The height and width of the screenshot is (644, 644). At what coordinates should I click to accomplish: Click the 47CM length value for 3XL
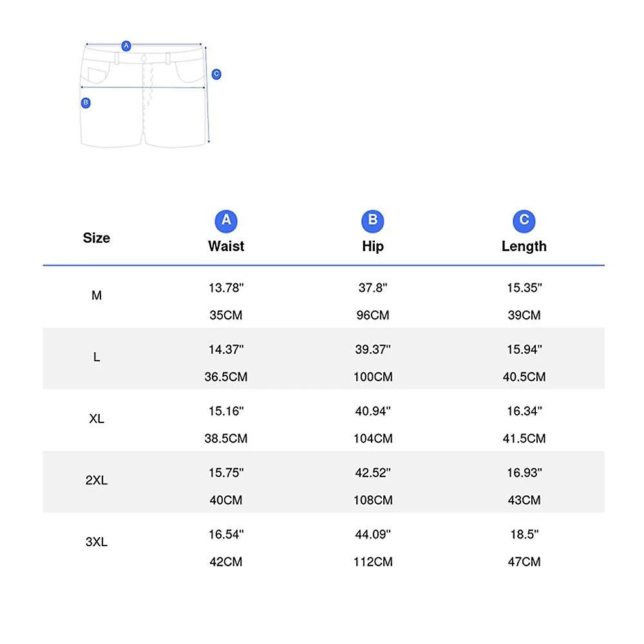(524, 562)
